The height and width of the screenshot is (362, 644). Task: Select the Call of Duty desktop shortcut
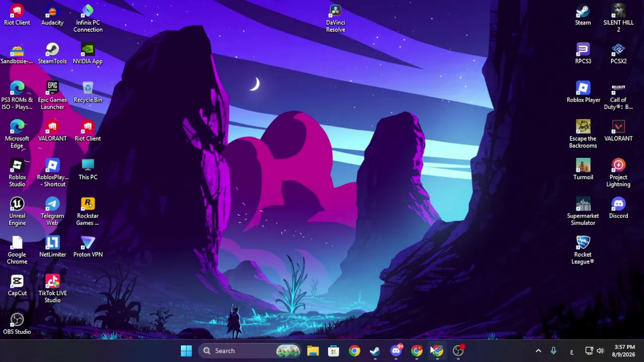click(618, 96)
